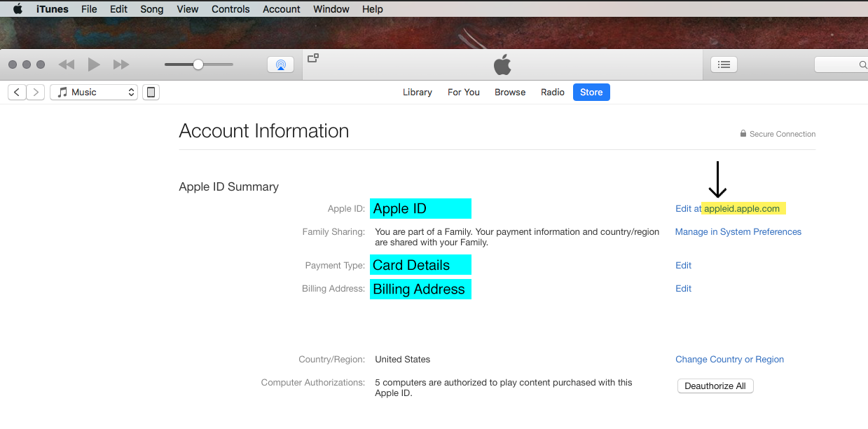Go forward with the right chevron
868x429 pixels.
click(36, 92)
